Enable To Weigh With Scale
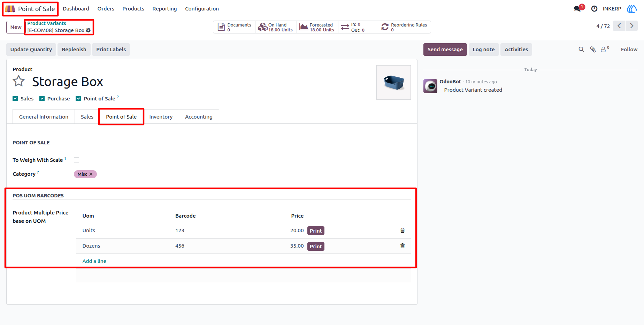This screenshot has height=325, width=644. [77, 160]
